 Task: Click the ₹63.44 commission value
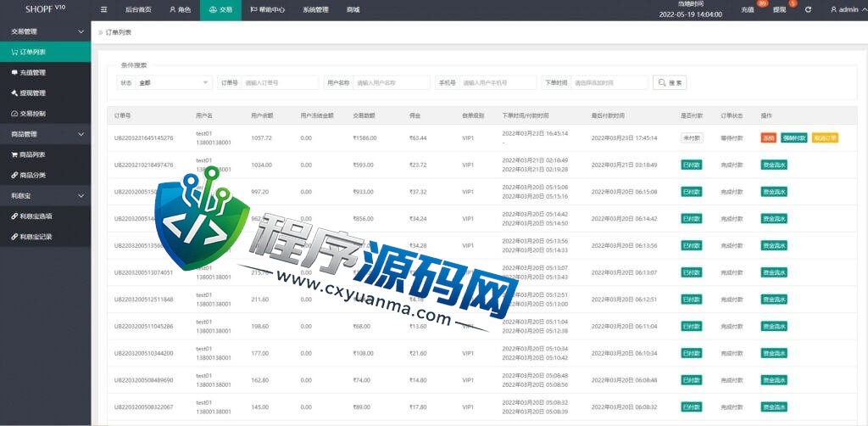coord(418,138)
